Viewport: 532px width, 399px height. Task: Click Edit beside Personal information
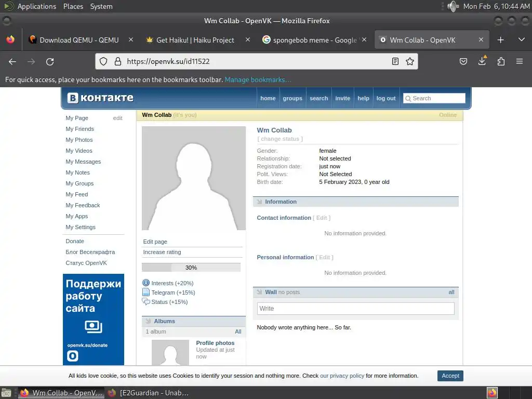(x=324, y=257)
